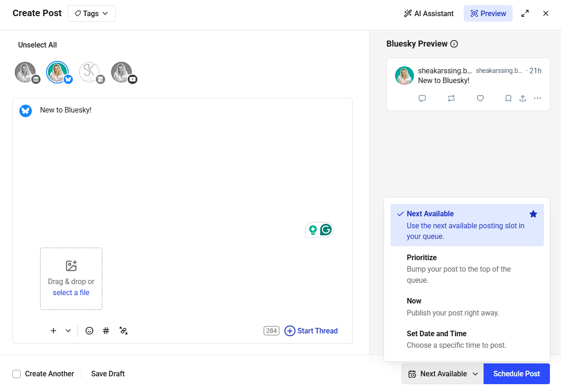Open the preview post options via ellipsis icon
The image size is (561, 392).
click(537, 98)
